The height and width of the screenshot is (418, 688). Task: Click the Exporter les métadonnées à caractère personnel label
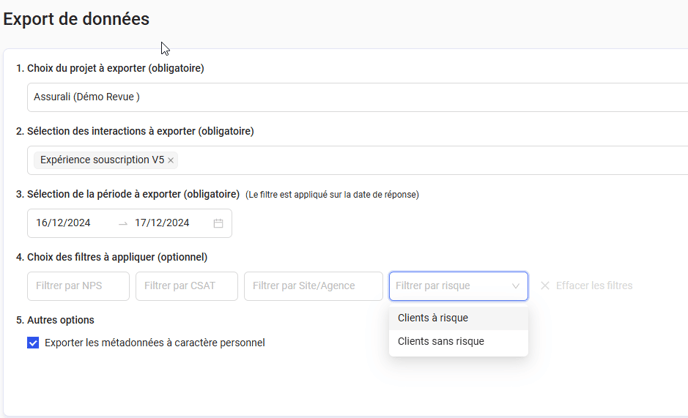point(155,343)
